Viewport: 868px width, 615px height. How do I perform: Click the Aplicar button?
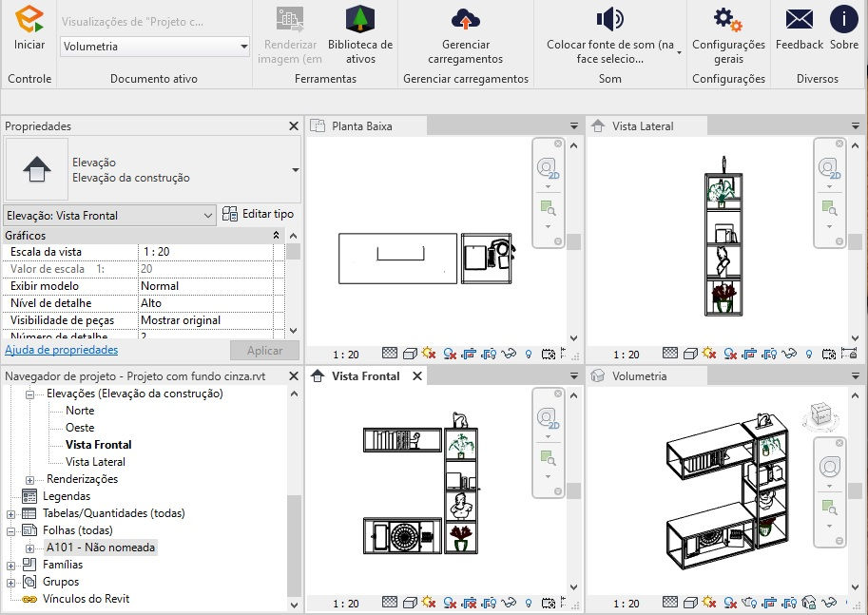pos(264,351)
